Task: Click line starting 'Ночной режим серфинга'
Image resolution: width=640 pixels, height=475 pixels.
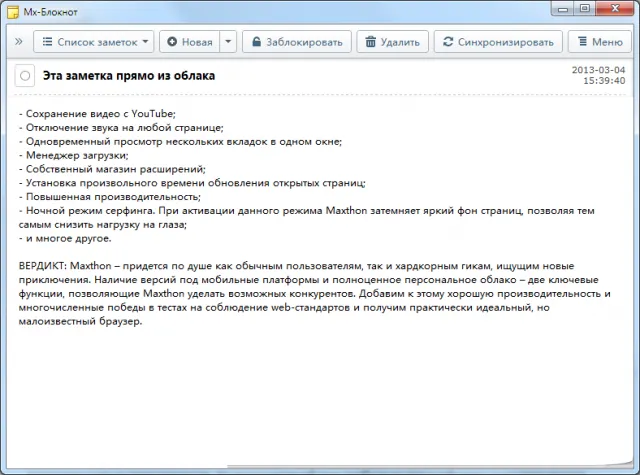Action: [x=307, y=218]
